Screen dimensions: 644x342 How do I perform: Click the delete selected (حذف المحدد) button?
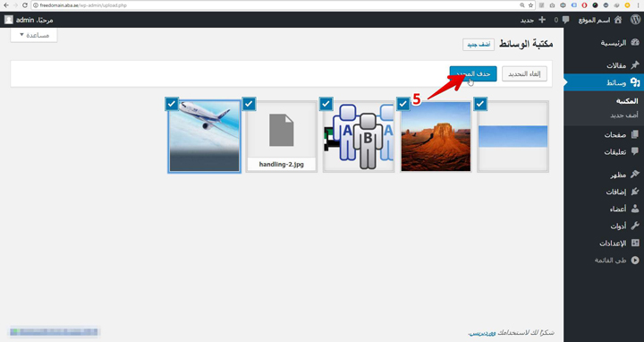pos(473,74)
